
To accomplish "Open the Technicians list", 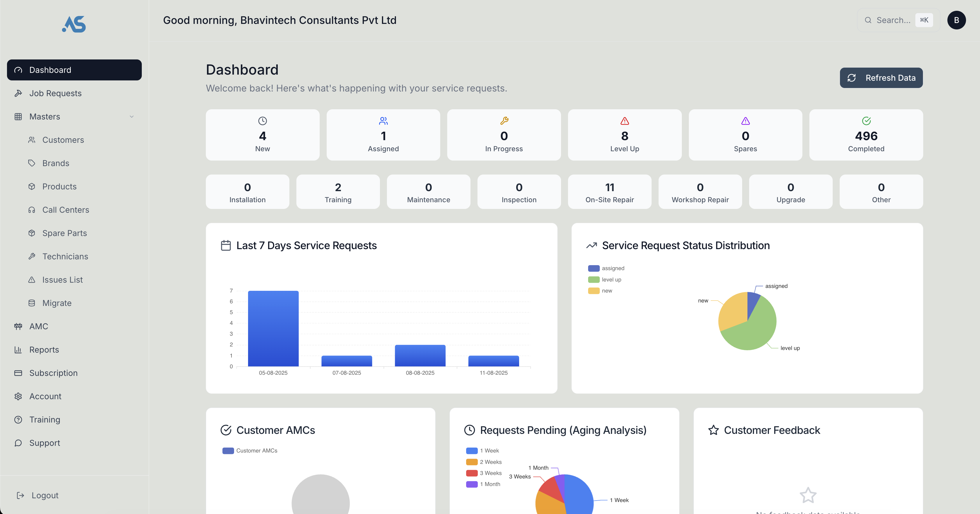I will coord(81,256).
